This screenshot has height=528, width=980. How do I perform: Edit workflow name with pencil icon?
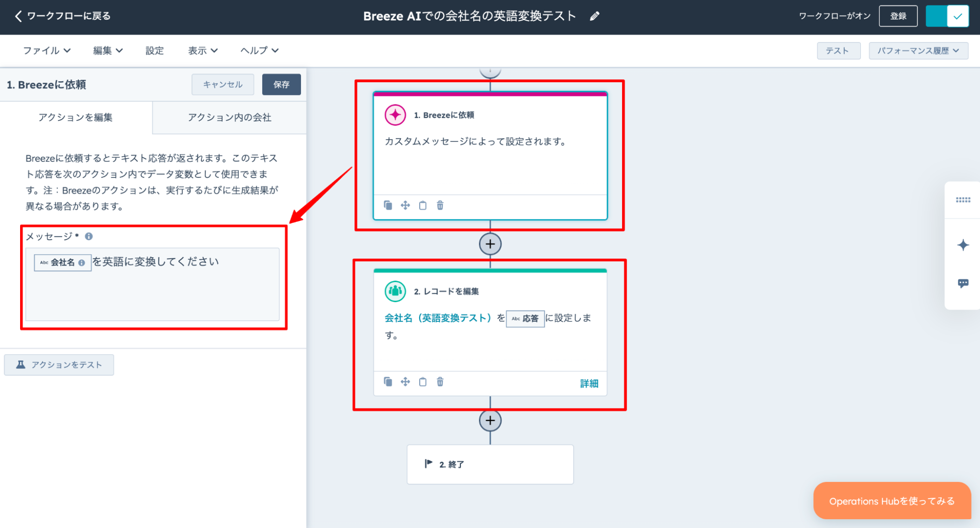point(594,16)
